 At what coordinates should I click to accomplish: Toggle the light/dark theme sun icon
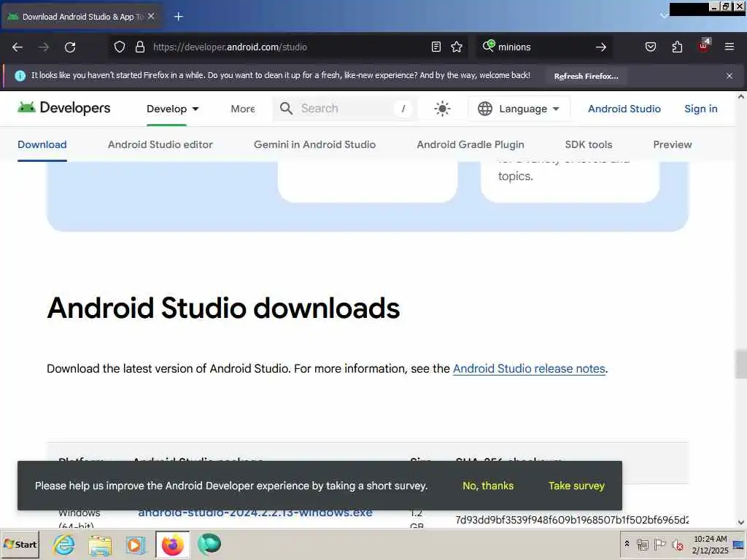click(442, 109)
